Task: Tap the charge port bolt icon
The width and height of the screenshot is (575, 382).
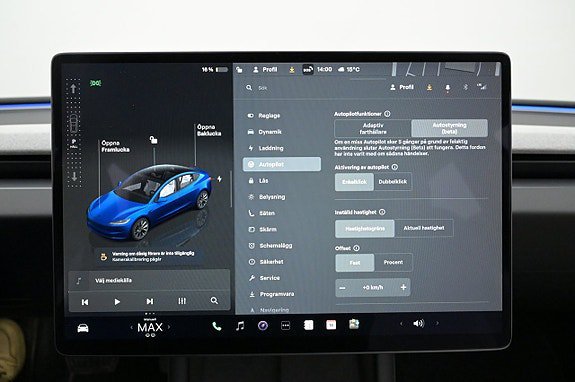Action: pyautogui.click(x=219, y=179)
